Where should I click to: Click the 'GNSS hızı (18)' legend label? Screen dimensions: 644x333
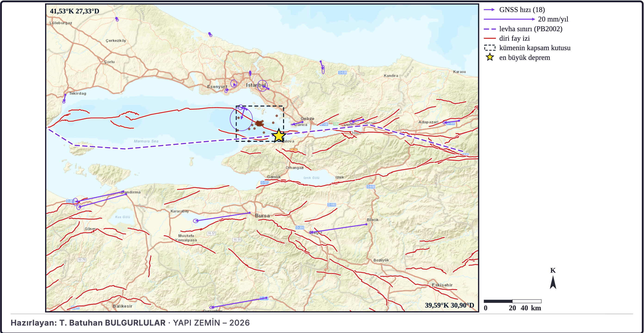[x=522, y=9]
